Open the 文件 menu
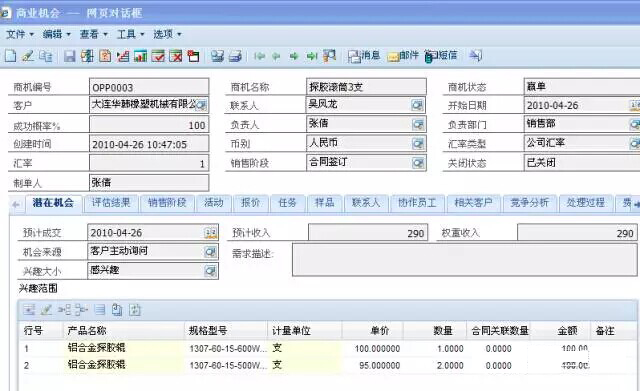This screenshot has height=391, width=640. coord(20,34)
